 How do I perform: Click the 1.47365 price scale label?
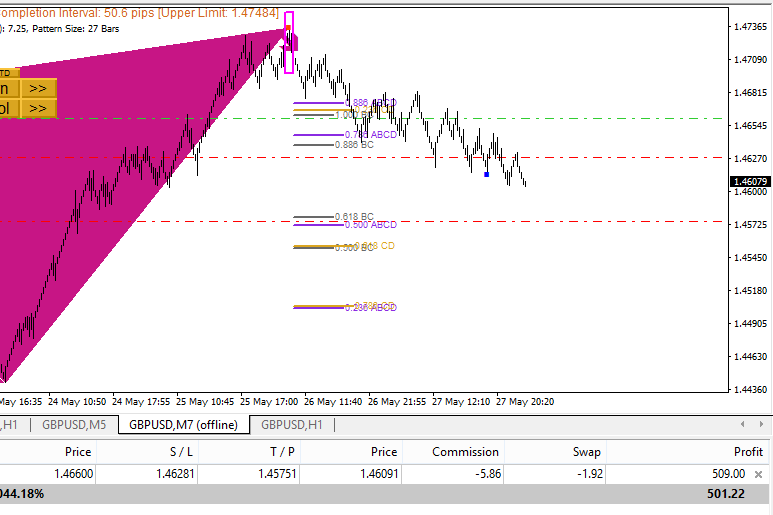tap(750, 27)
